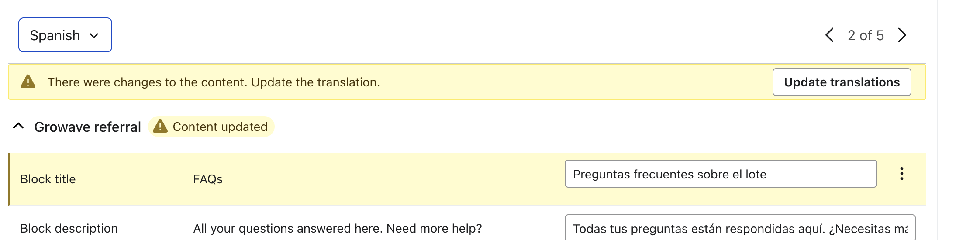Click the brown left edge of highlighted row
The image size is (980, 240).
tap(9, 179)
